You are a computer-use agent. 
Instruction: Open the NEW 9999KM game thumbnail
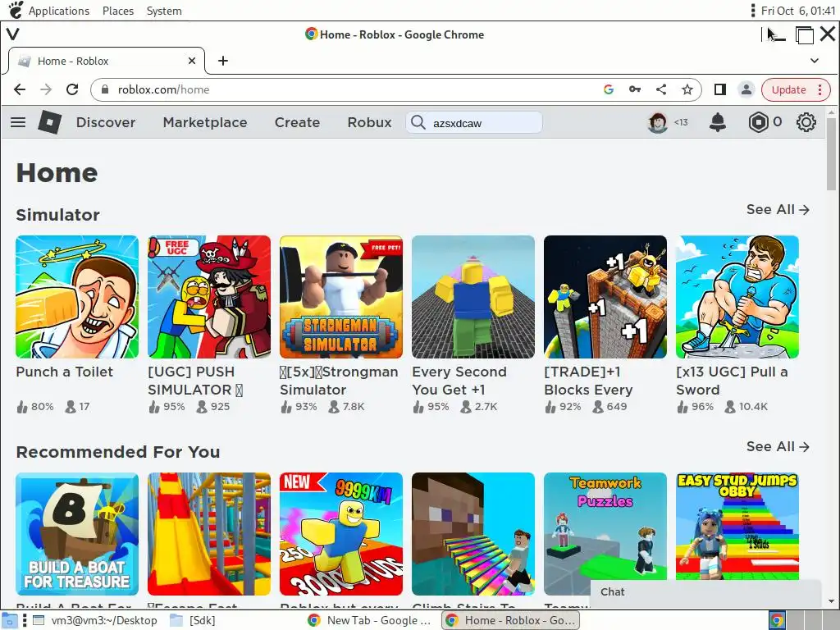[x=341, y=533]
